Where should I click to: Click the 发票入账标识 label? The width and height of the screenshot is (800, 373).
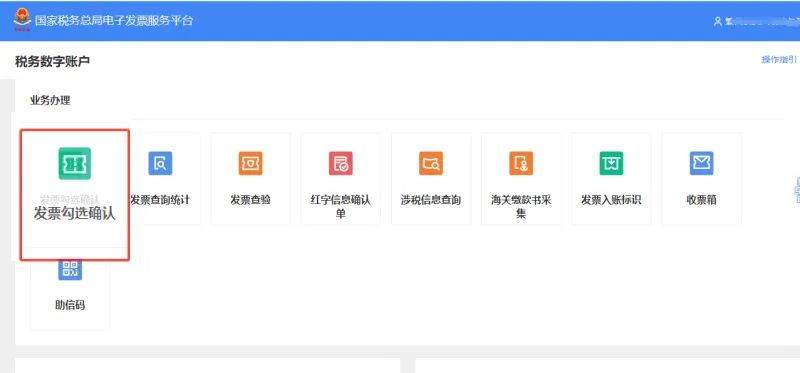point(611,200)
